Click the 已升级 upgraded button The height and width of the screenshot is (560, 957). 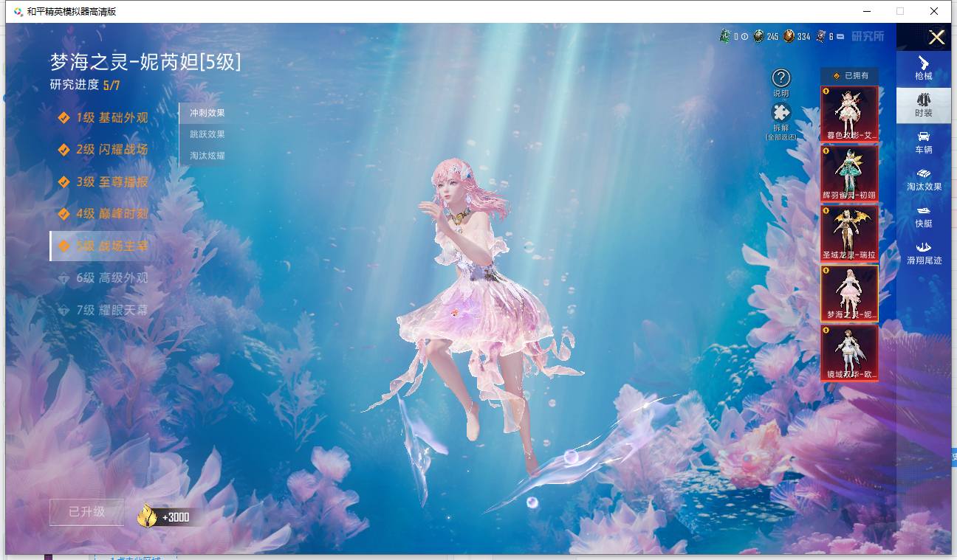[87, 512]
